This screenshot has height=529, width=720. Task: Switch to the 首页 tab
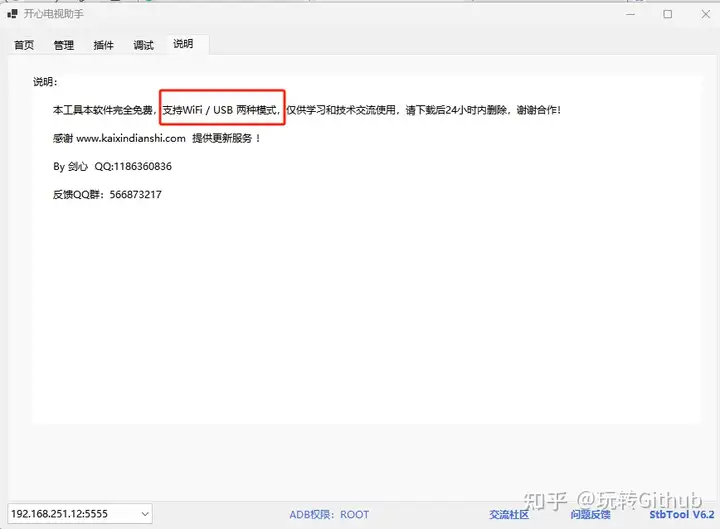[24, 45]
